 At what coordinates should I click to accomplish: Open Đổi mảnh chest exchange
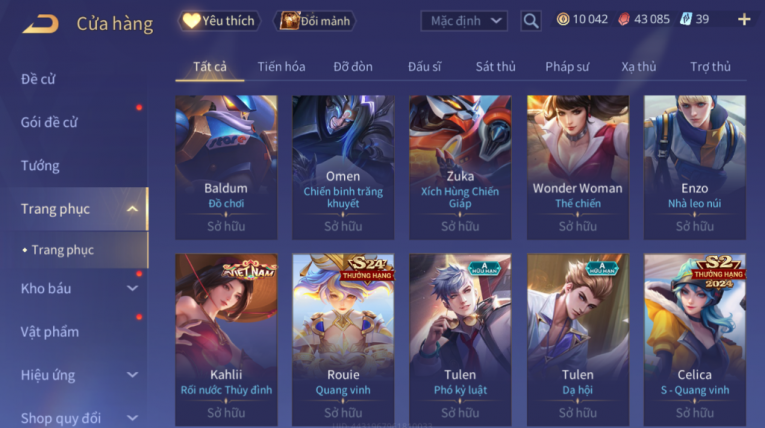(x=315, y=21)
